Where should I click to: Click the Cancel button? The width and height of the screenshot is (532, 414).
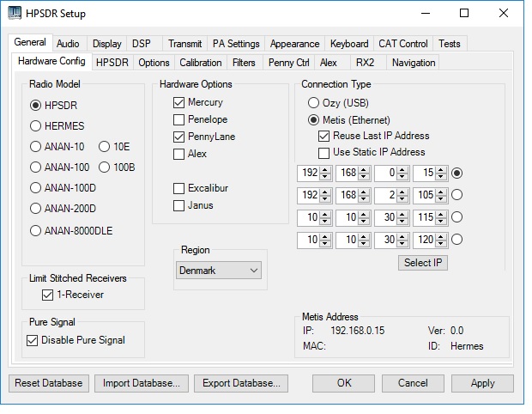click(413, 383)
